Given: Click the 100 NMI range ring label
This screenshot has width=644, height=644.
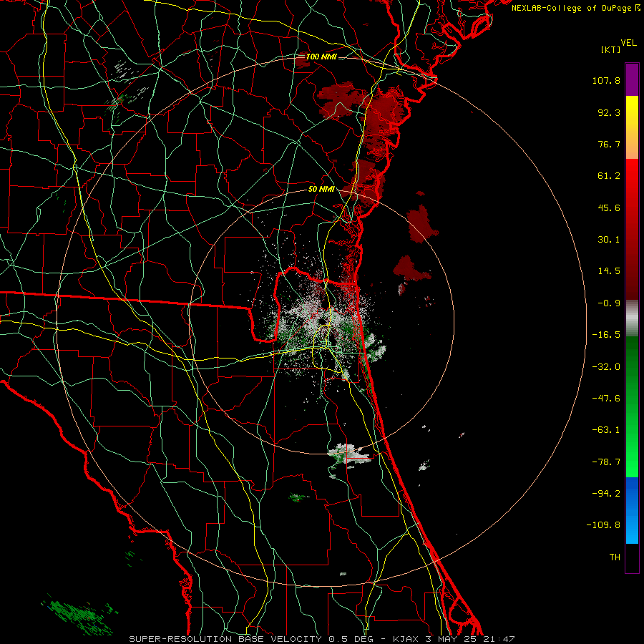Looking at the screenshot, I should click(321, 57).
